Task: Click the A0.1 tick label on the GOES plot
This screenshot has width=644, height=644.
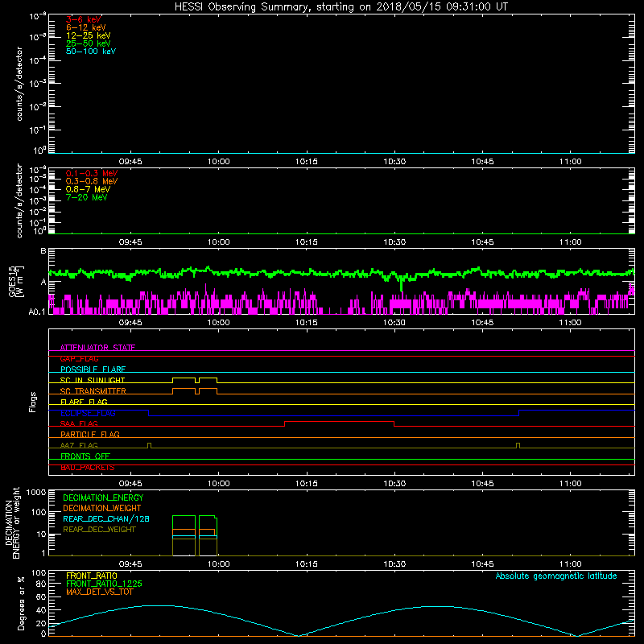Action: point(37,312)
